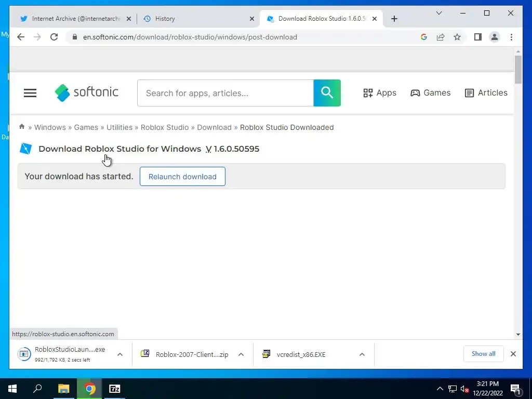Image resolution: width=532 pixels, height=399 pixels.
Task: Click Show all downloads
Action: point(484,354)
